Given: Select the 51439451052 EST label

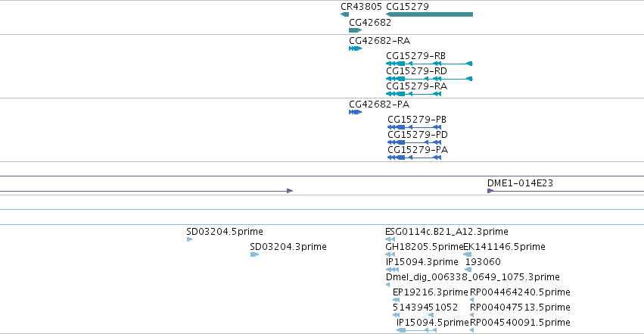Looking at the screenshot, I should pos(425,307).
